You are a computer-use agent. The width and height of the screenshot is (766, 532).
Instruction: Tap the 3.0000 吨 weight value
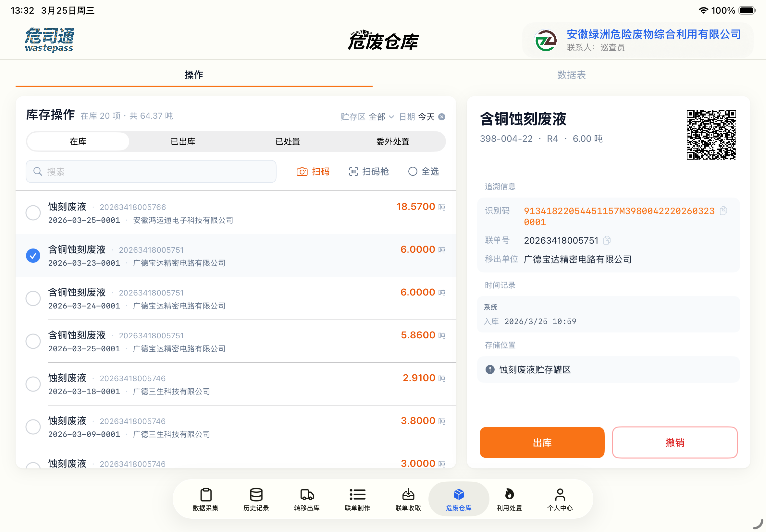click(423, 463)
